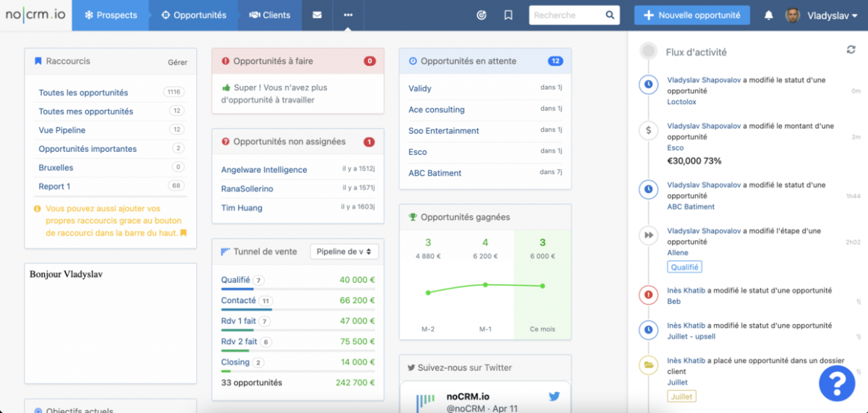Focus the Recherche search field
Screen dimensions: 868x413
coord(566,15)
